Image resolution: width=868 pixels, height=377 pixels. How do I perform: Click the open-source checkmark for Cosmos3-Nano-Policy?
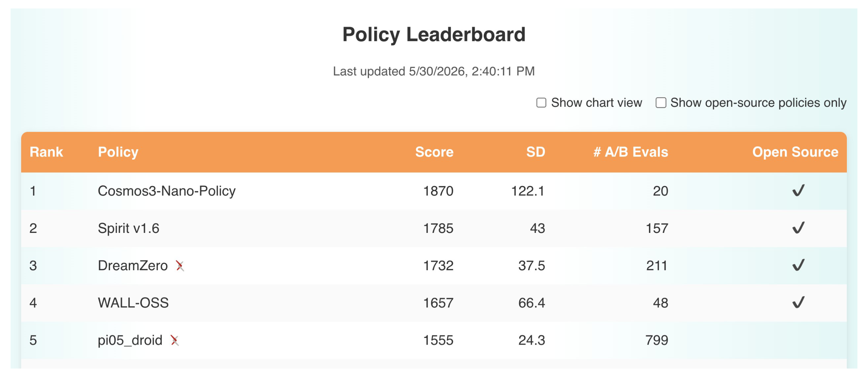pyautogui.click(x=798, y=191)
